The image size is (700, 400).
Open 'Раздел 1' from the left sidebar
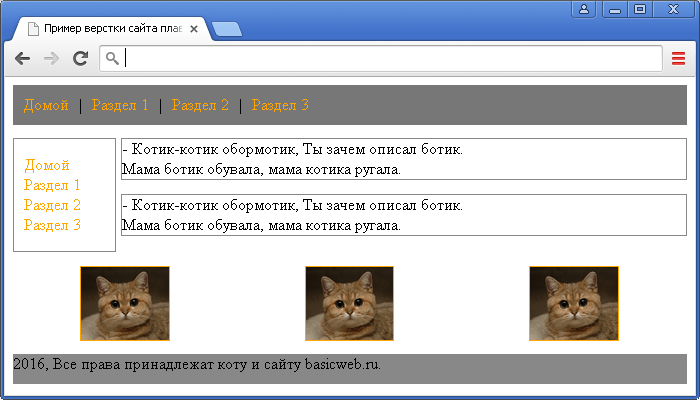pos(52,185)
